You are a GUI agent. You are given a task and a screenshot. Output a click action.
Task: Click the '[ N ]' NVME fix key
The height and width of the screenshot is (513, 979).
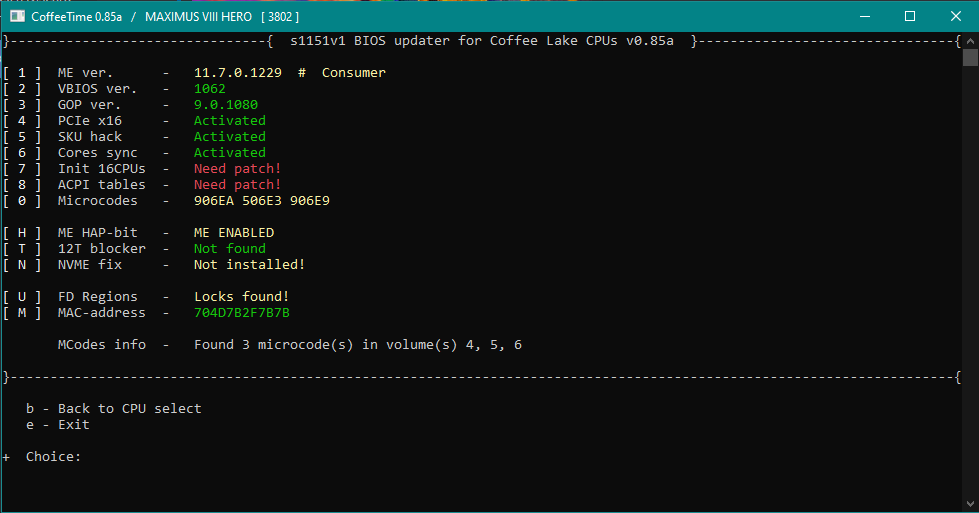click(x=22, y=265)
